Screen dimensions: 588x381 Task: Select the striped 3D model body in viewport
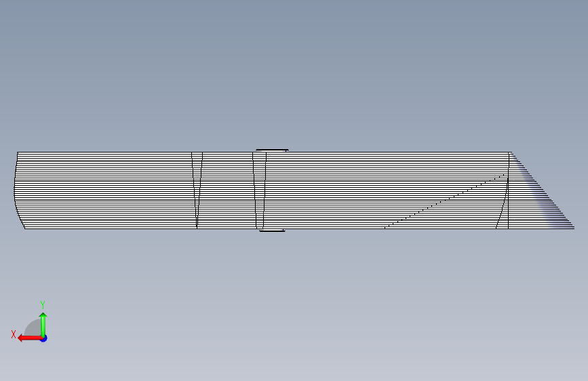pos(294,190)
